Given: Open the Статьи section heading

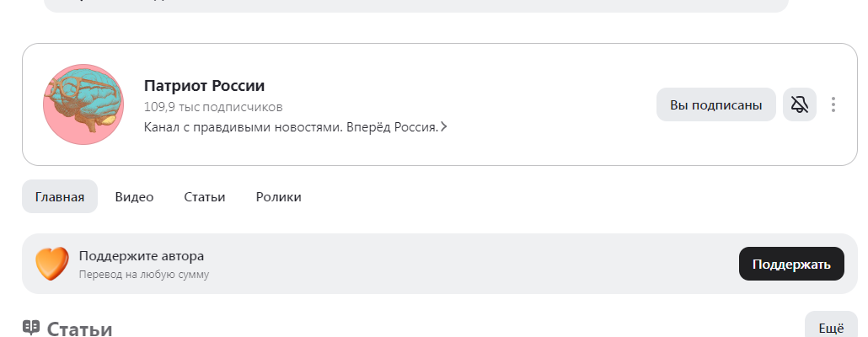Looking at the screenshot, I should (x=79, y=329).
